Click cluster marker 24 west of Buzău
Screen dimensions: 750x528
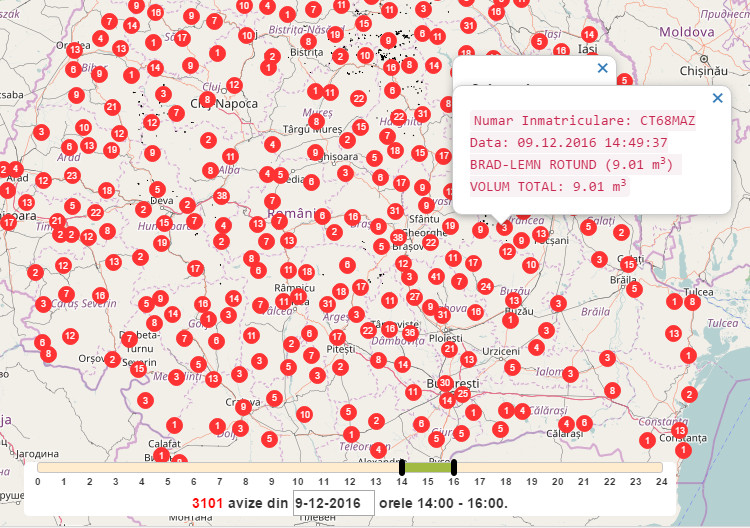[x=485, y=286]
